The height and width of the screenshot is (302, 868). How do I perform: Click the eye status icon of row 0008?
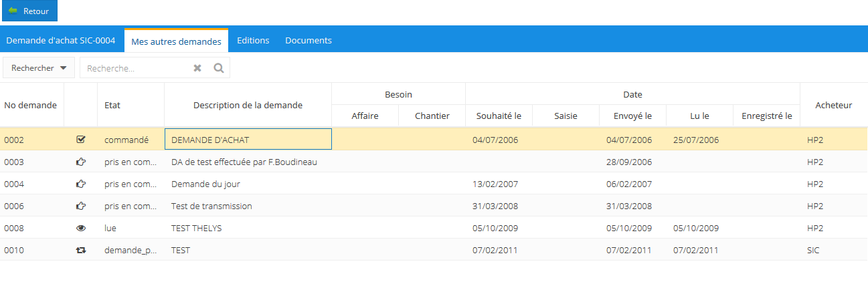point(81,228)
